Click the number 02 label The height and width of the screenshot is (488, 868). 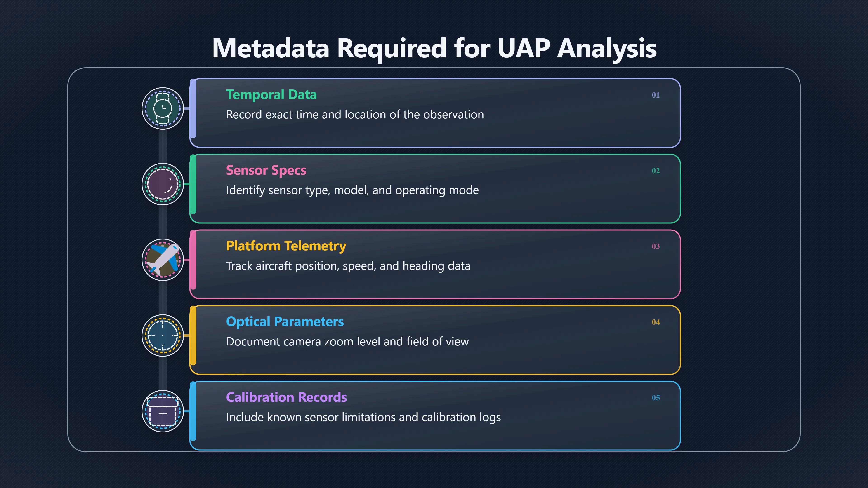[x=655, y=171]
